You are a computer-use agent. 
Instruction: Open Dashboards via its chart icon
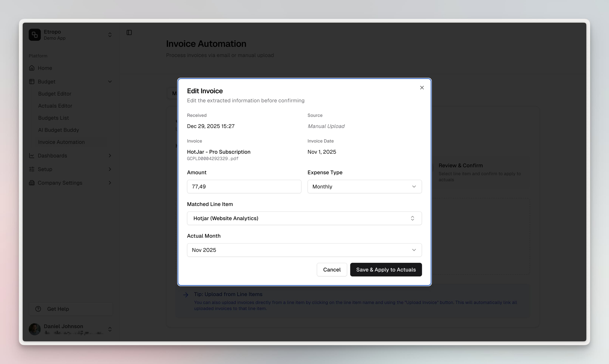click(x=32, y=156)
